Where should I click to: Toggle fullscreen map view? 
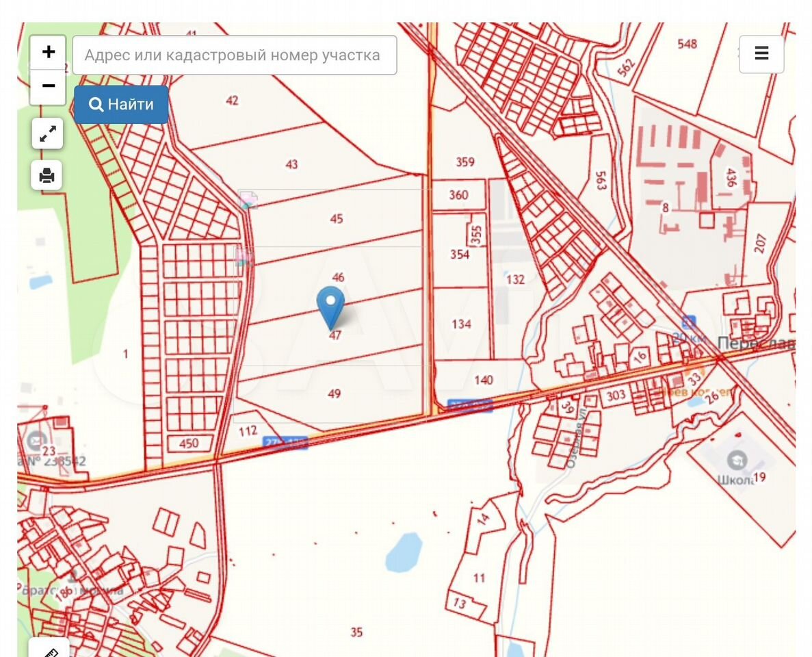click(47, 134)
